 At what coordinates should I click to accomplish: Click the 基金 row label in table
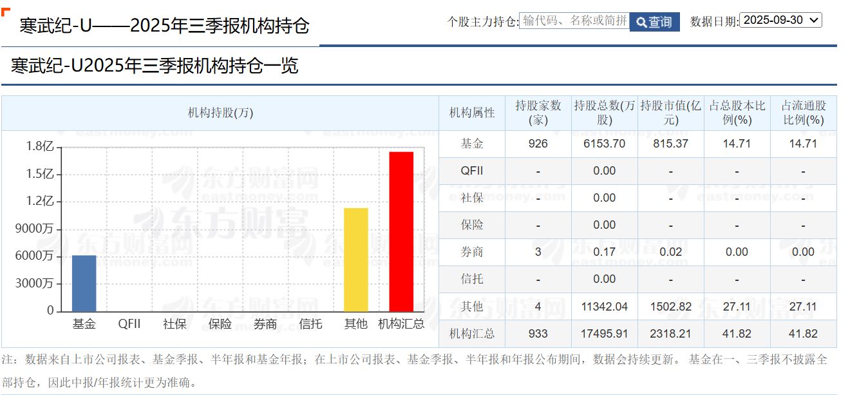[x=472, y=144]
